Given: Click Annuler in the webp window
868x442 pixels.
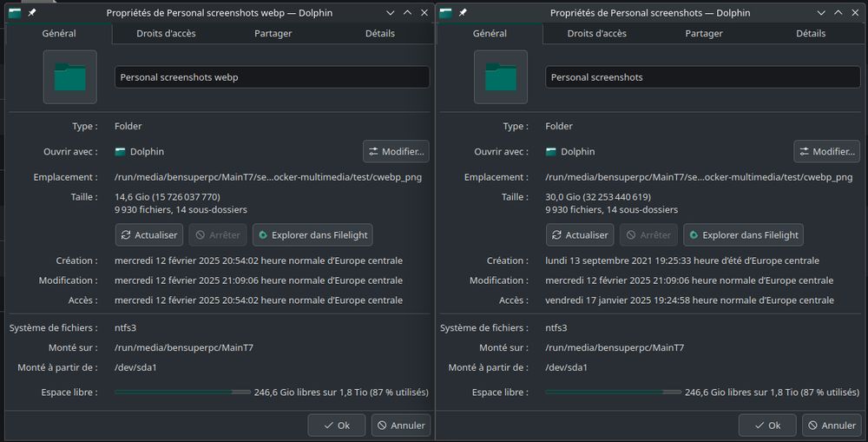Looking at the screenshot, I should click(x=401, y=426).
